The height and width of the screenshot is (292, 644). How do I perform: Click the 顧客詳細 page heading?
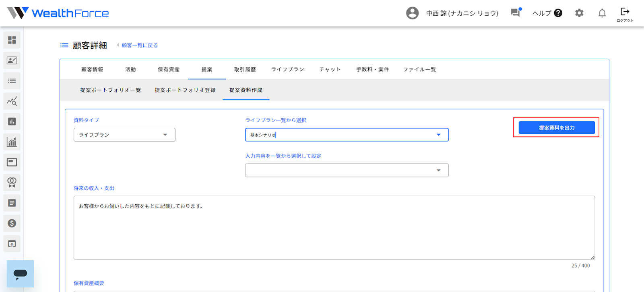click(90, 45)
